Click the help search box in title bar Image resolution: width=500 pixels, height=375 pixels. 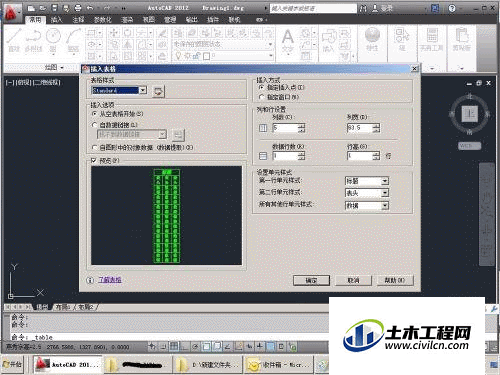point(313,8)
